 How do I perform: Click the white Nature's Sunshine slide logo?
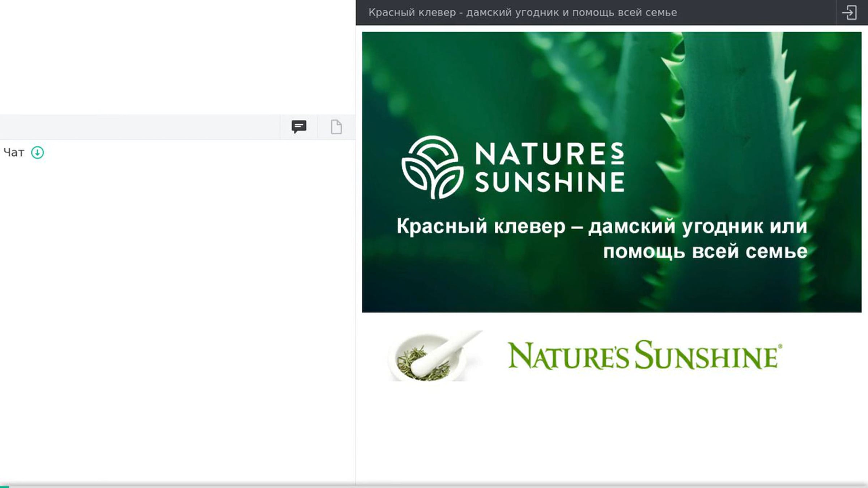coord(513,167)
